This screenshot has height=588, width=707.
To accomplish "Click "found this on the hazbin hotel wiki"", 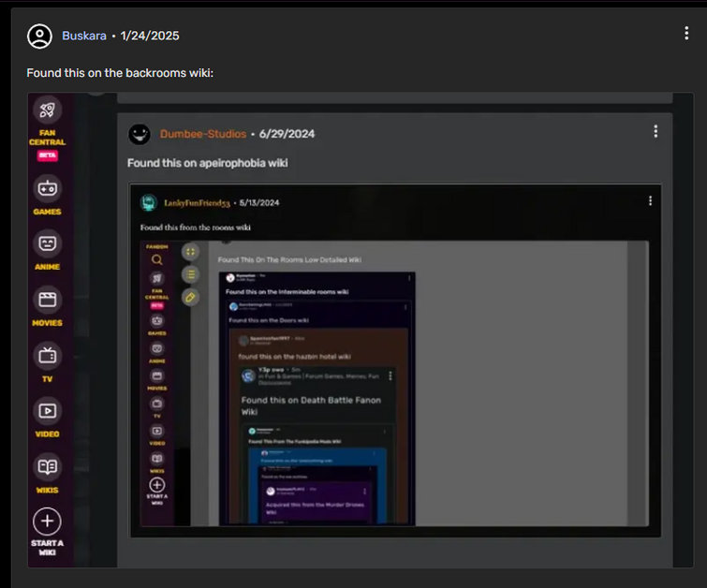I will coord(294,357).
